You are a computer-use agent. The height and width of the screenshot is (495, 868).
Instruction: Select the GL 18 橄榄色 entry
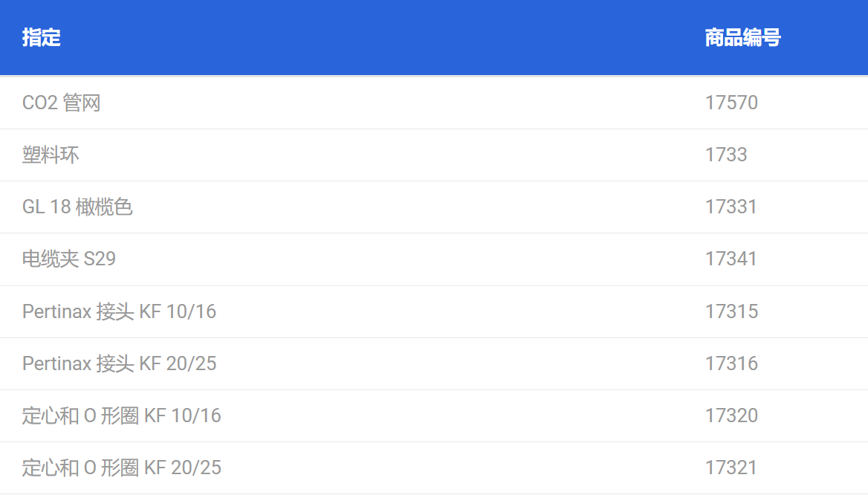pyautogui.click(x=77, y=207)
